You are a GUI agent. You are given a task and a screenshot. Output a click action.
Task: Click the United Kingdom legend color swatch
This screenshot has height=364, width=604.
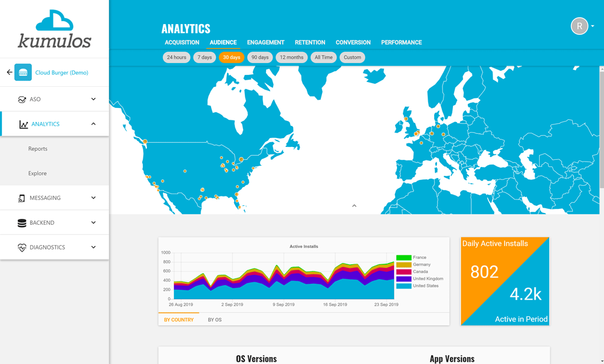click(403, 279)
